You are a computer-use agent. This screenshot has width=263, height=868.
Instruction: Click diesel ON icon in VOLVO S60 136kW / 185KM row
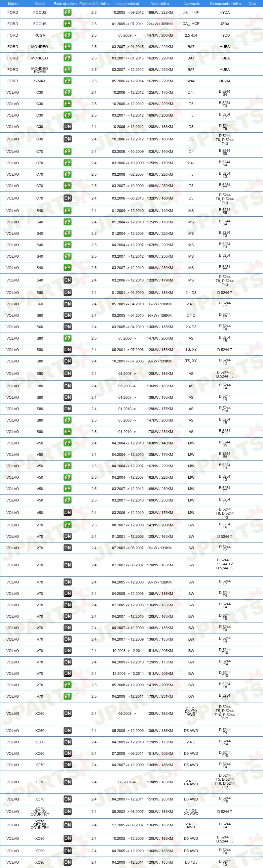pyautogui.click(x=68, y=327)
